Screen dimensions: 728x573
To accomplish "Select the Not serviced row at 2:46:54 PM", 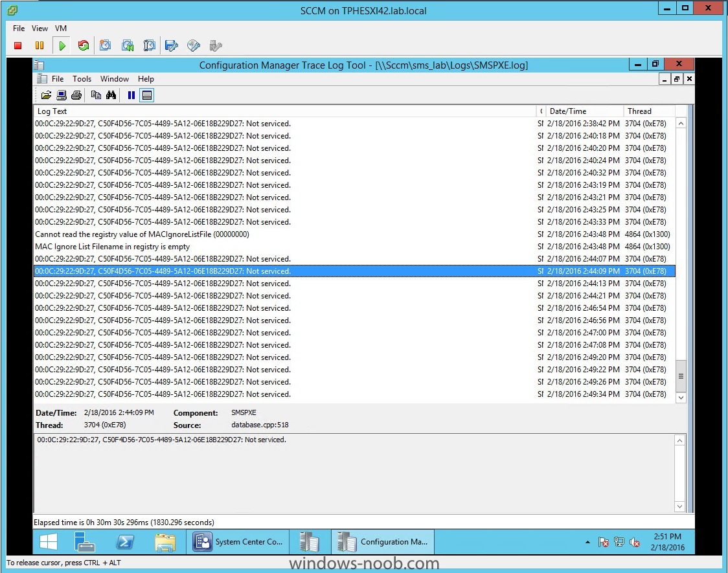I will 355,308.
